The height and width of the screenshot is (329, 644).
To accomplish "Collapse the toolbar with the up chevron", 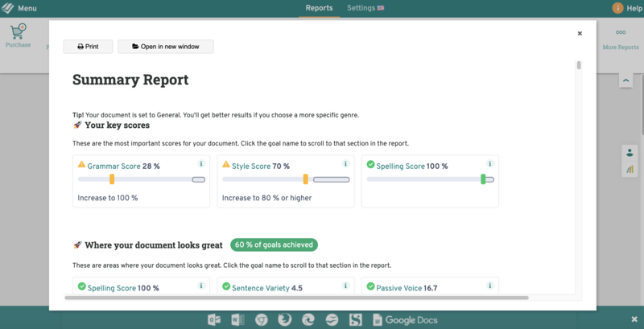I will [625, 81].
